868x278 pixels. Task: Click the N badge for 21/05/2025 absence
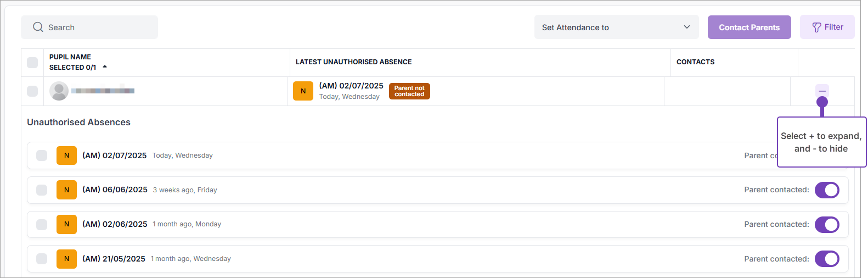(66, 259)
